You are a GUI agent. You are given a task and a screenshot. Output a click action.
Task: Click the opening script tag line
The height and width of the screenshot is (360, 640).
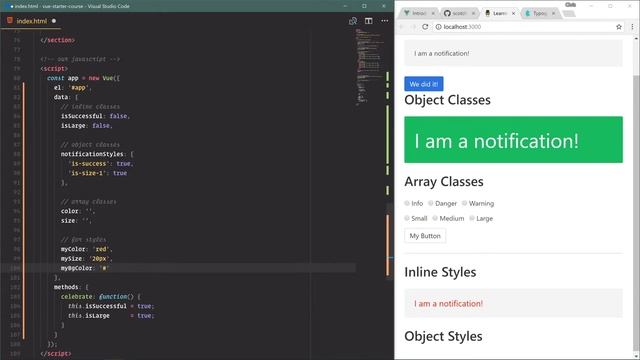click(x=54, y=69)
